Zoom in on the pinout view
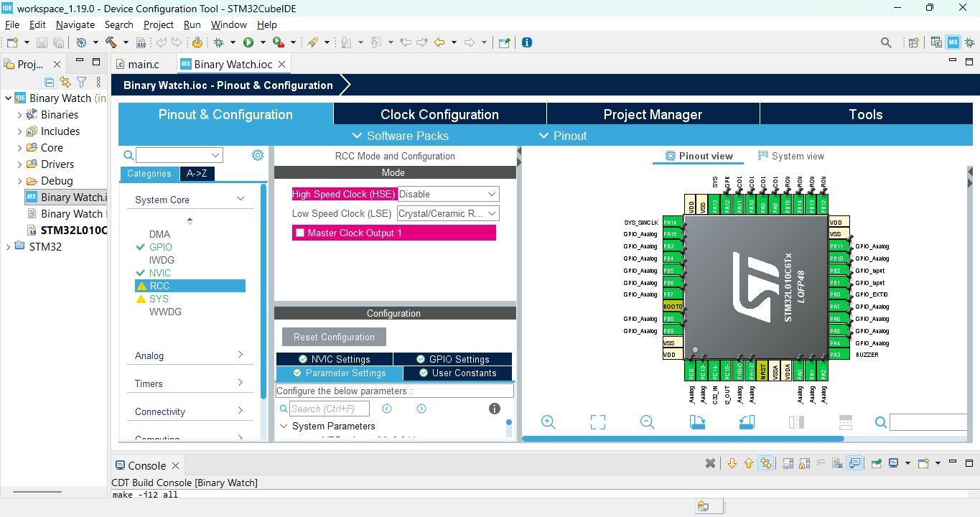The width and height of the screenshot is (980, 517). pos(549,422)
